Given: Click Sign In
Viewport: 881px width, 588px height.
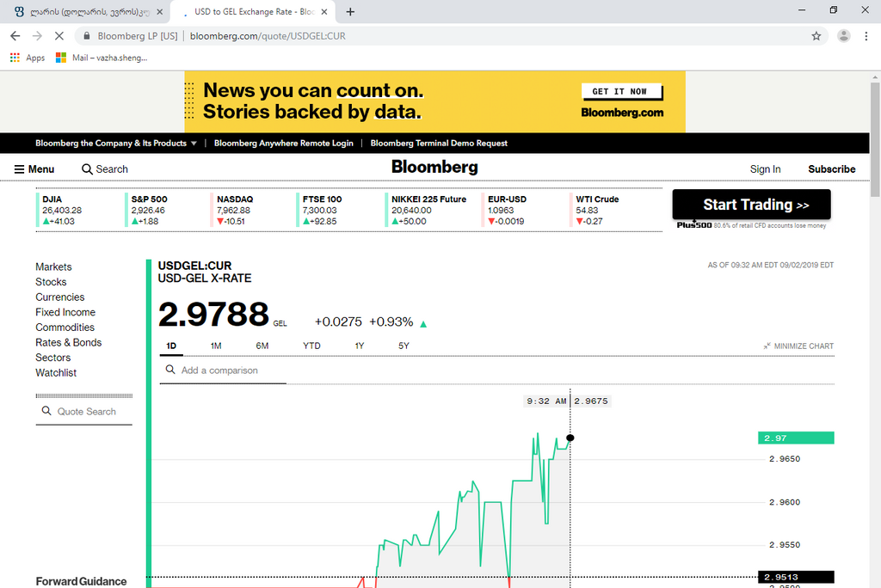Looking at the screenshot, I should click(765, 169).
